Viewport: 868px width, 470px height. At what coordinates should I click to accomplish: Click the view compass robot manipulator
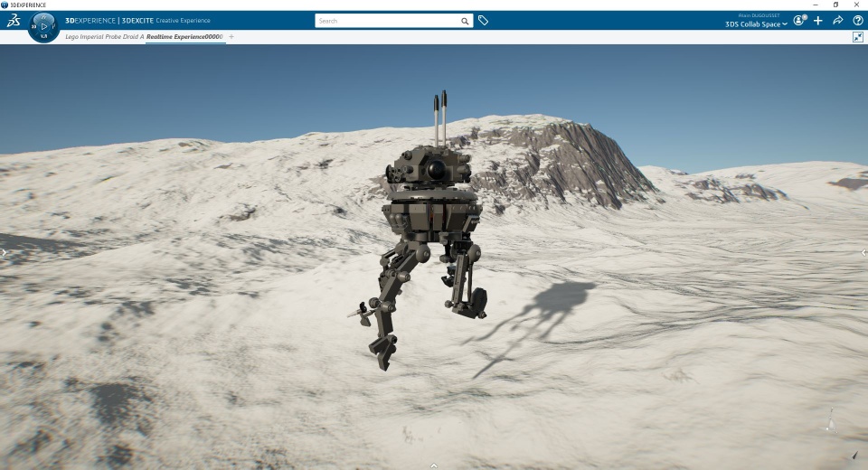(831, 420)
